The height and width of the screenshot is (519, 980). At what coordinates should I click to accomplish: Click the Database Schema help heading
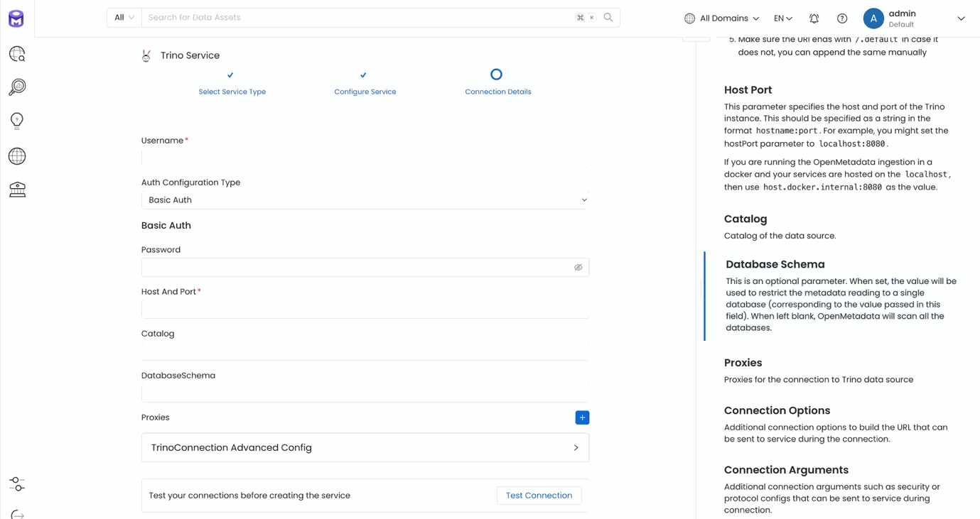coord(775,265)
